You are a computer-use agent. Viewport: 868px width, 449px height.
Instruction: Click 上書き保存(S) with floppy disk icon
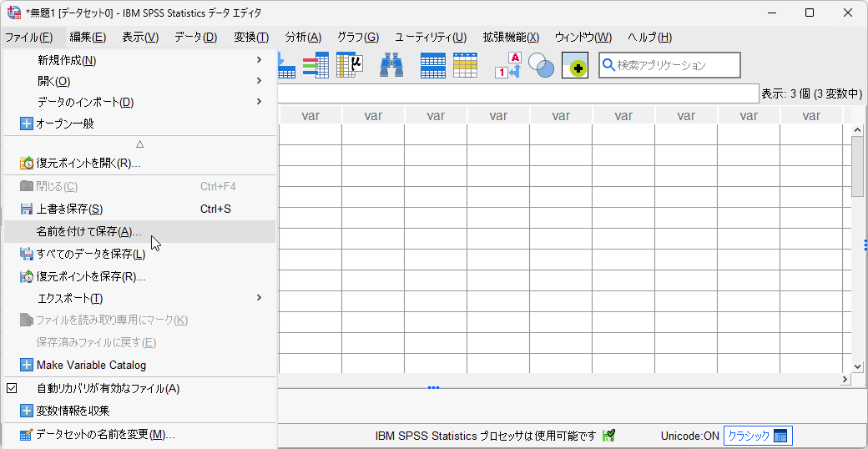tap(139, 209)
